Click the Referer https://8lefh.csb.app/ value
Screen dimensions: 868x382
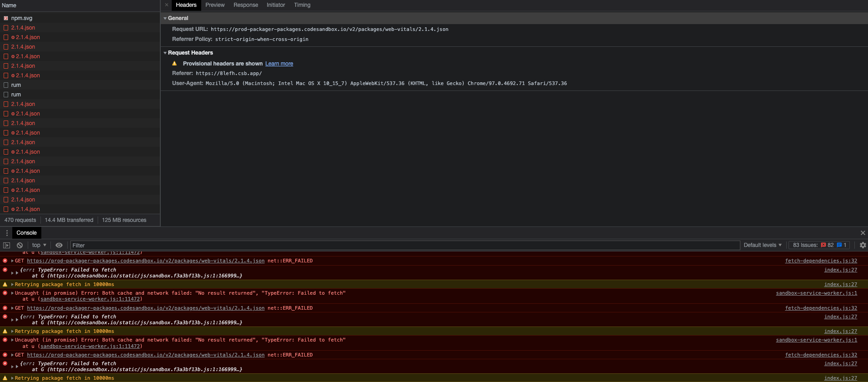[229, 73]
